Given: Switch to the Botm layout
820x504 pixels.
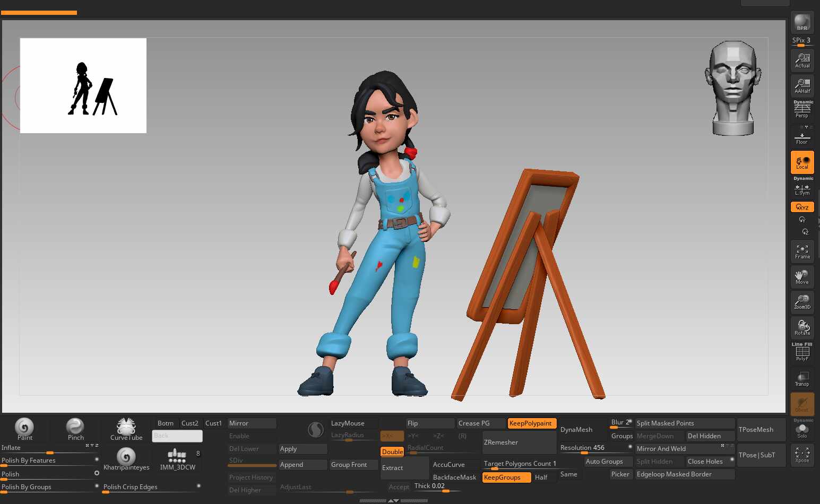Looking at the screenshot, I should click(x=165, y=423).
